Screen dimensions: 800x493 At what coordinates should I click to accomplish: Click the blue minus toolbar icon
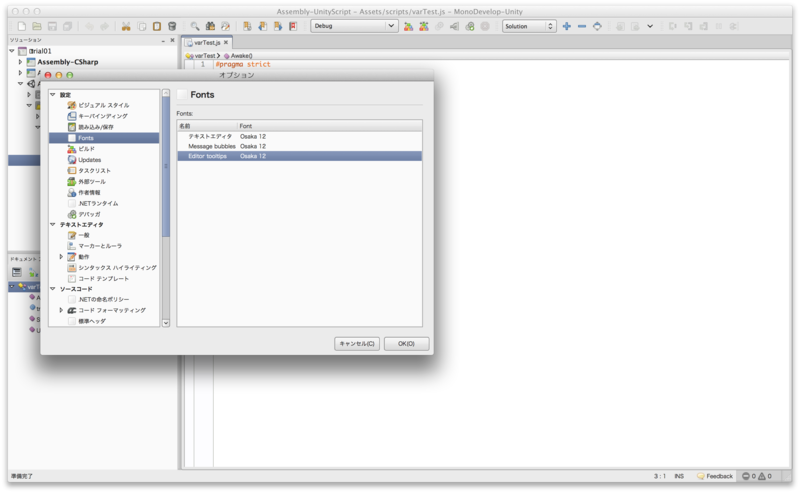coord(582,26)
